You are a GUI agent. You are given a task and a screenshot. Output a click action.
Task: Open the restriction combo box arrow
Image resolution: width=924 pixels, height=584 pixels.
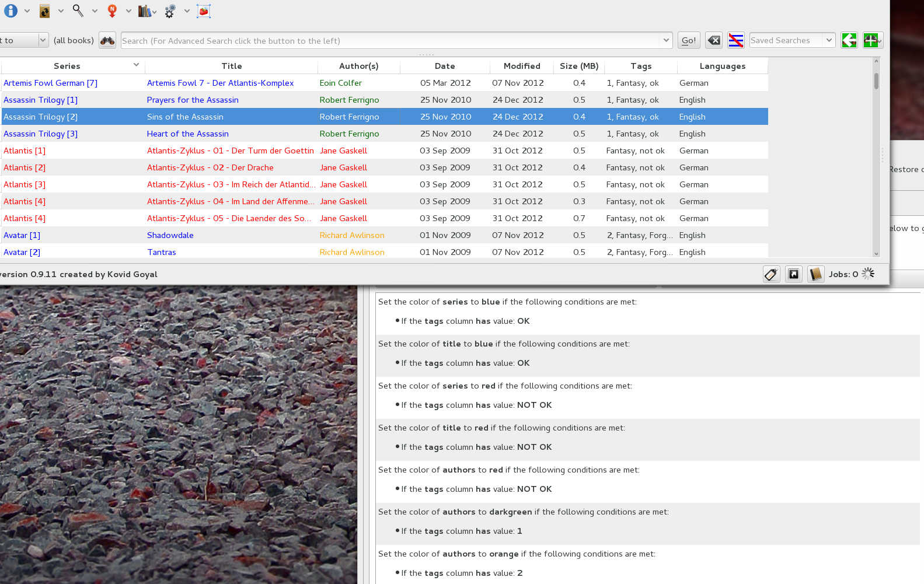pos(43,40)
